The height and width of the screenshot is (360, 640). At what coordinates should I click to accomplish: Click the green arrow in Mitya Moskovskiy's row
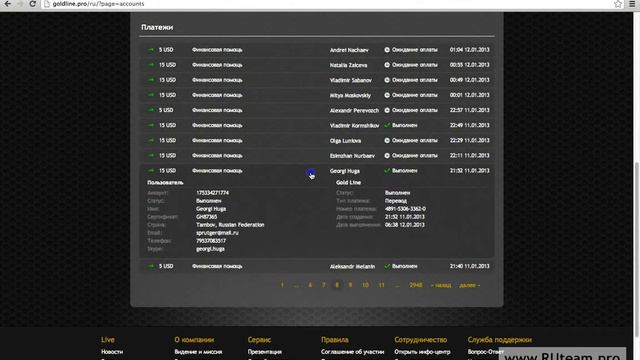tap(151, 95)
